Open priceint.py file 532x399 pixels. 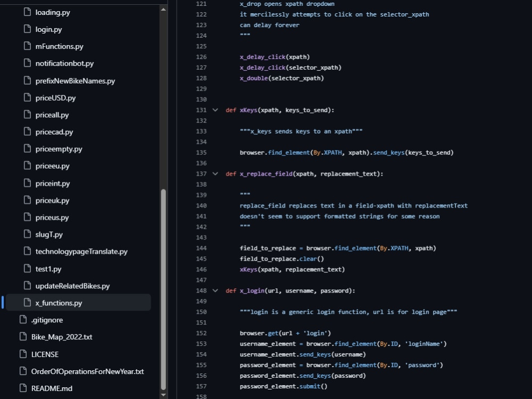tap(53, 184)
